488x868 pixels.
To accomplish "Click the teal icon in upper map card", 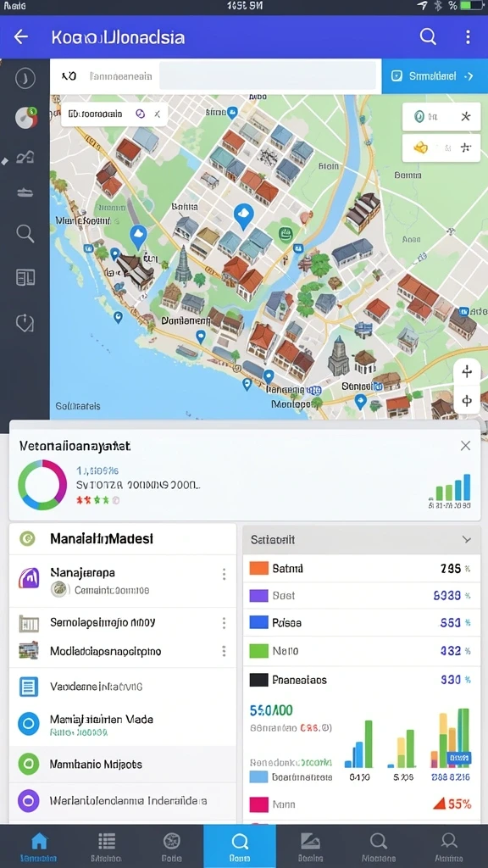I will (x=419, y=117).
